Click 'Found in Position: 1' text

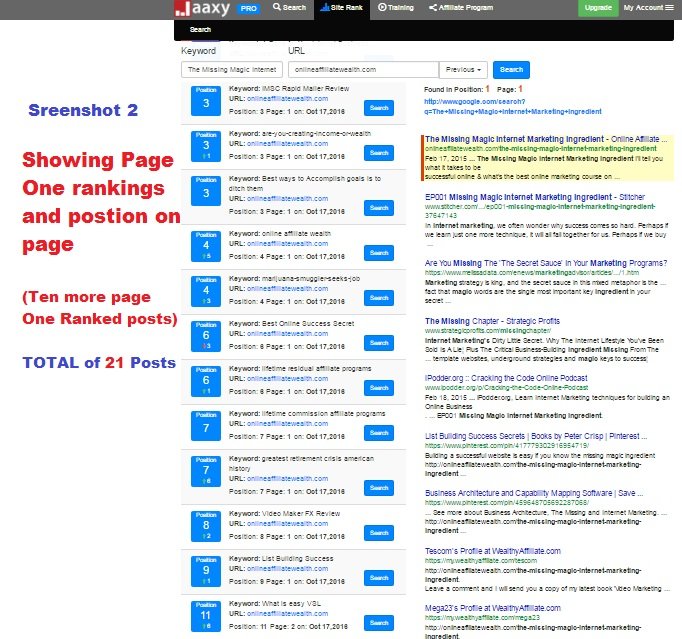point(457,89)
